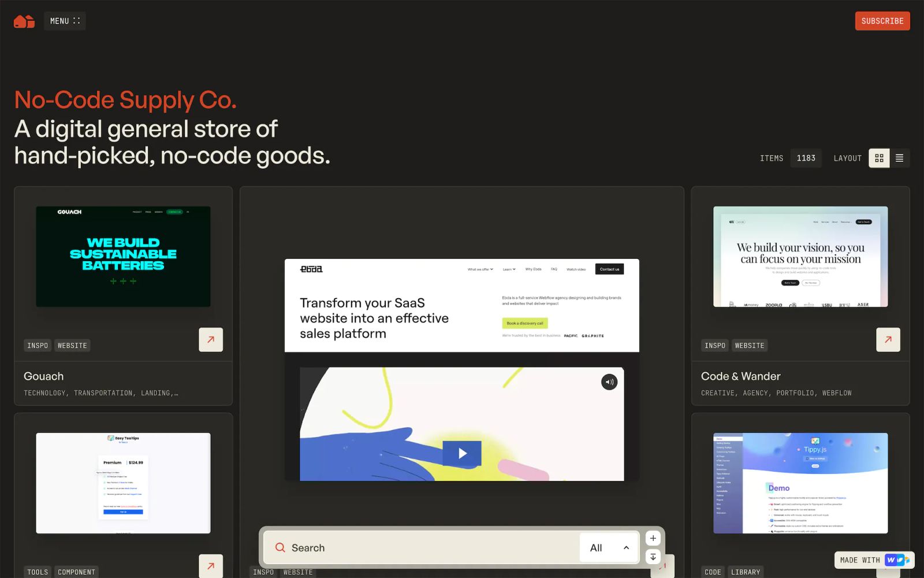Click the down-arrow button beside search

[x=653, y=557]
